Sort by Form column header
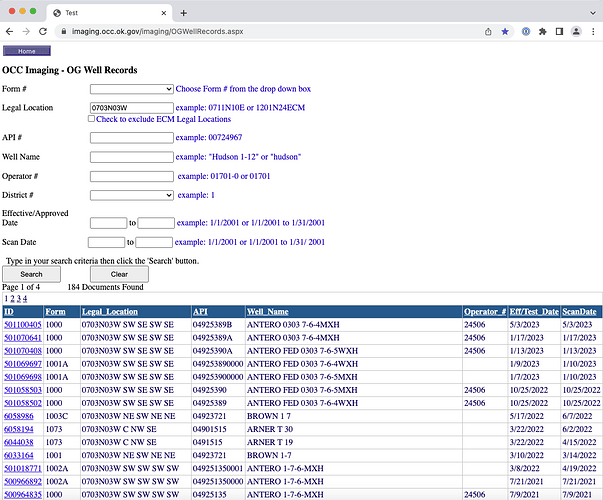This screenshot has width=603, height=500. [x=55, y=312]
